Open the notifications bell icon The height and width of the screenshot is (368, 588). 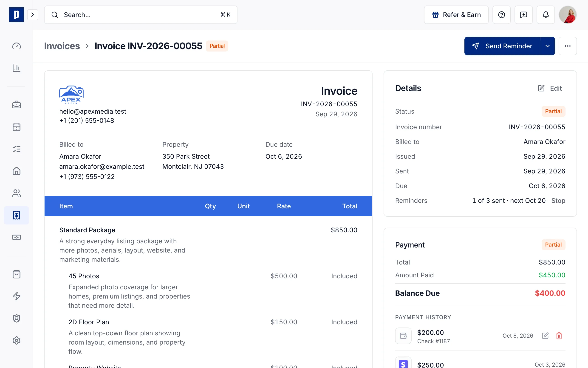coord(546,14)
